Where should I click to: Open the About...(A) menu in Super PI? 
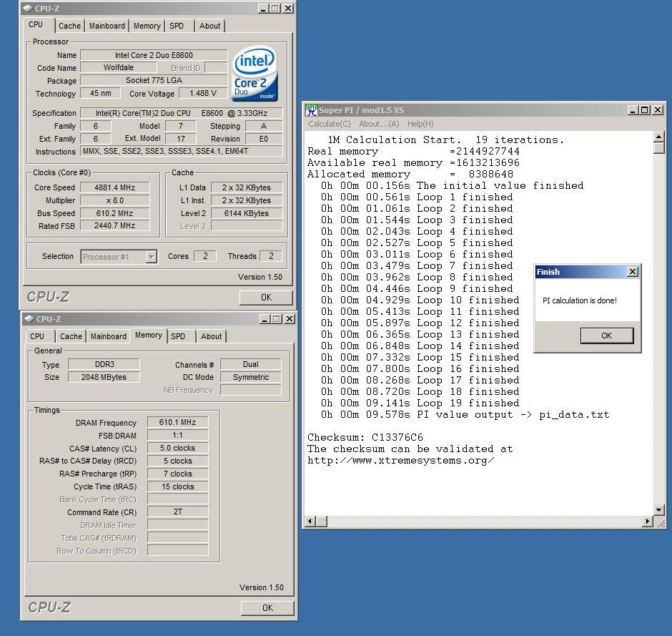(379, 124)
